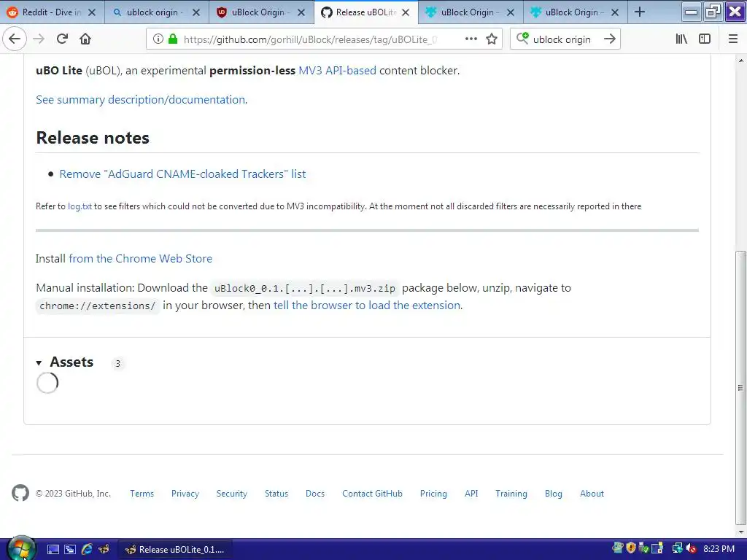747x560 pixels.
Task: Submit the ublock origin search arrow
Action: pos(609,39)
